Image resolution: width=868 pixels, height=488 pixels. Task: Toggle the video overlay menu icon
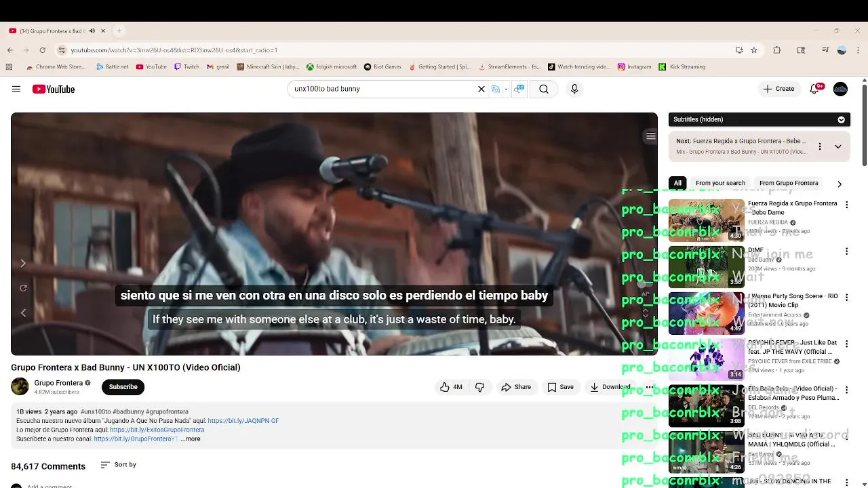[650, 136]
